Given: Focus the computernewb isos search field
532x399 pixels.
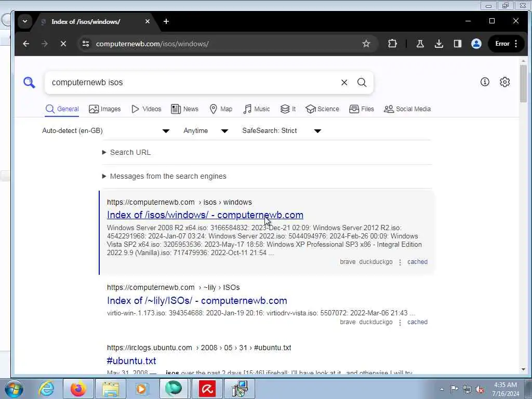Looking at the screenshot, I should pos(193,83).
